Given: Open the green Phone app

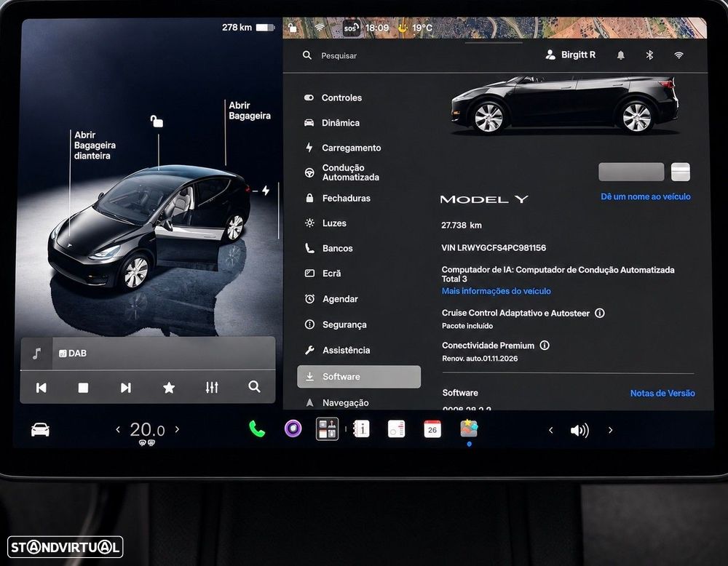Looking at the screenshot, I should click(257, 429).
